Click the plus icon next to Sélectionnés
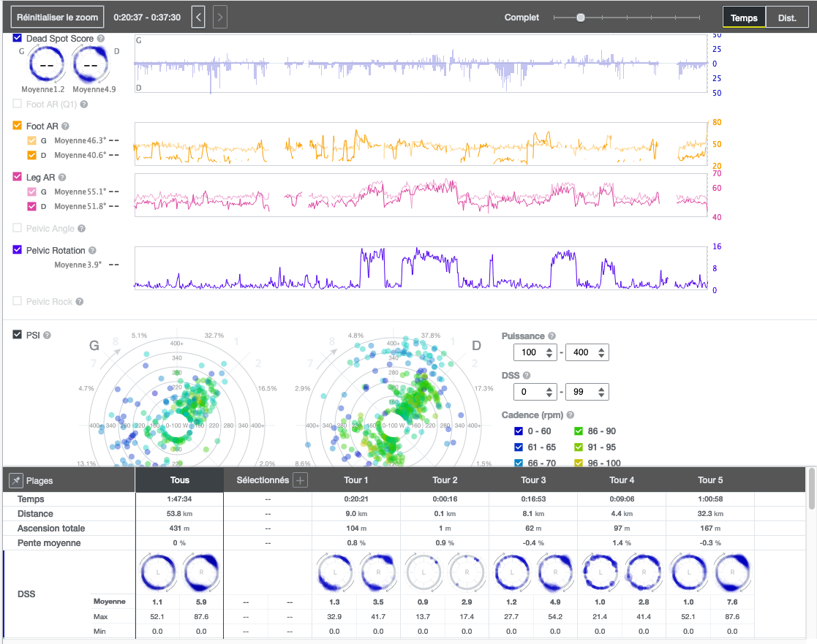 click(300, 480)
